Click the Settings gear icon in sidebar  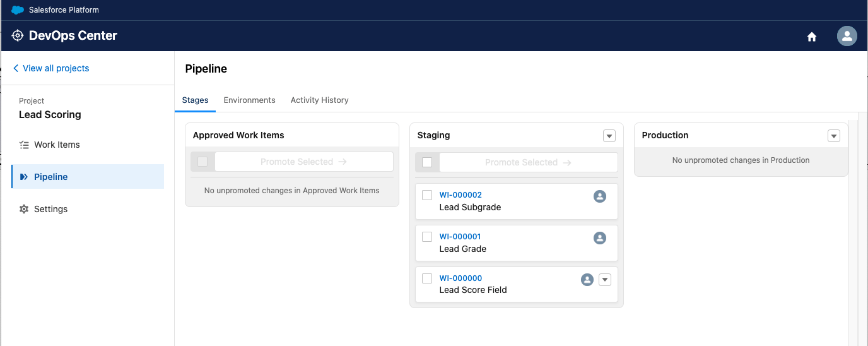click(24, 209)
